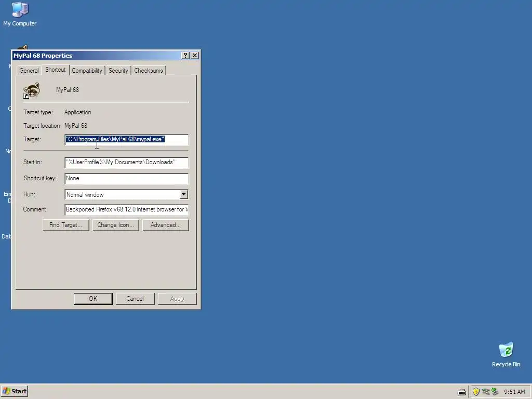The width and height of the screenshot is (532, 399).
Task: Open the Advanced shortcut options
Action: 166,225
